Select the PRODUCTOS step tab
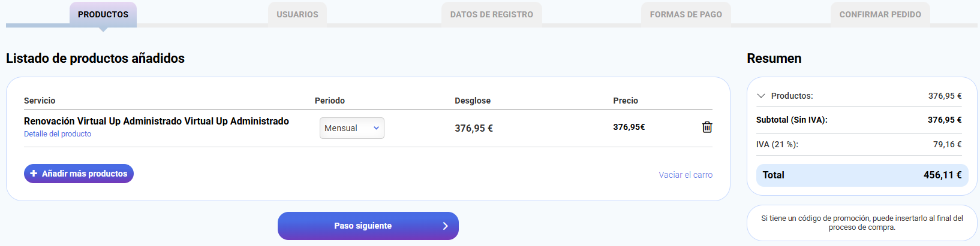This screenshot has width=980, height=246. (103, 14)
